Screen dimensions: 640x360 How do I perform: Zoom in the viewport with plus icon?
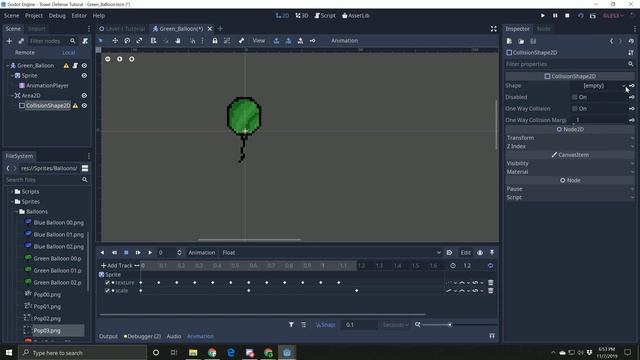coord(131,59)
